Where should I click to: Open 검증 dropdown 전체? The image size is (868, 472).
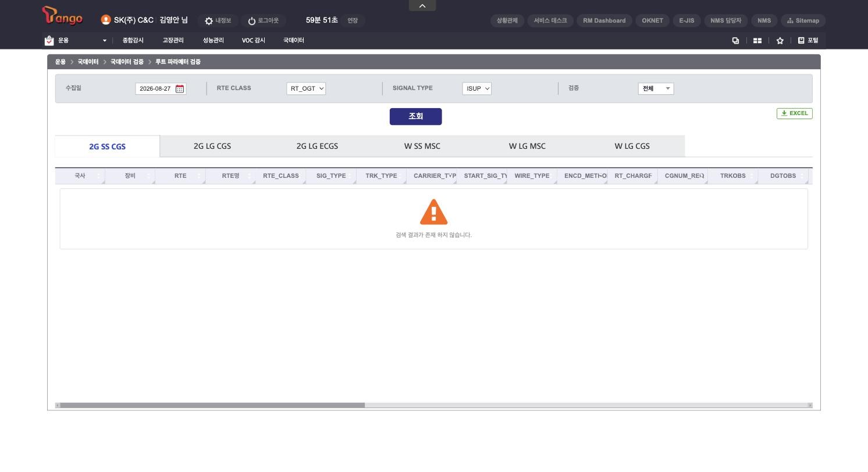[x=656, y=88]
